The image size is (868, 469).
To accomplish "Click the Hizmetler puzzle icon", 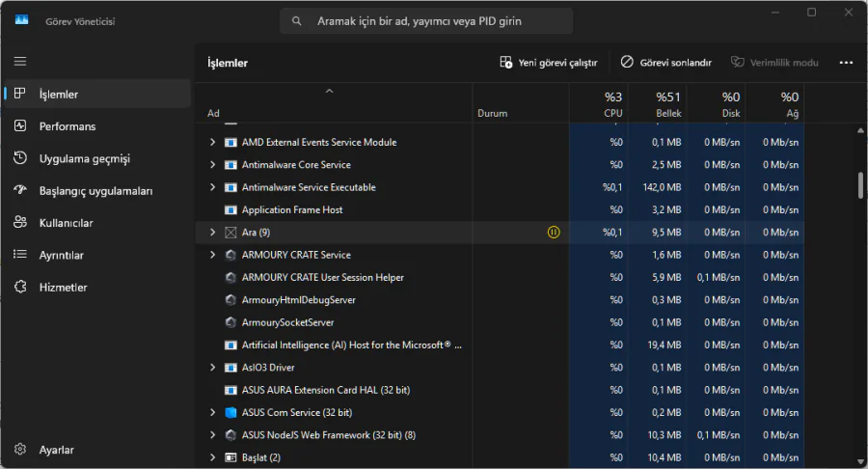I will point(20,287).
